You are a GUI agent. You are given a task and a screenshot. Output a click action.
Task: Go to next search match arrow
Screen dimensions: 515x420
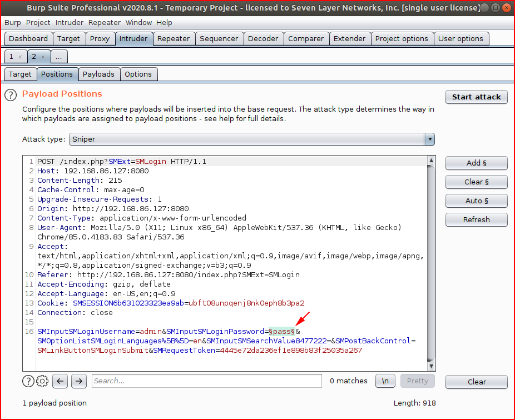[79, 381]
